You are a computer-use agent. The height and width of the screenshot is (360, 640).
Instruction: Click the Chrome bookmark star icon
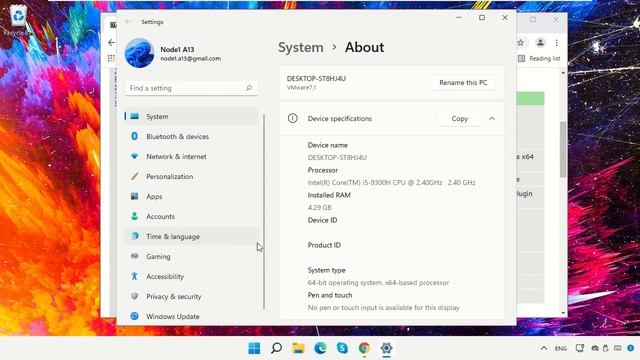pos(521,42)
